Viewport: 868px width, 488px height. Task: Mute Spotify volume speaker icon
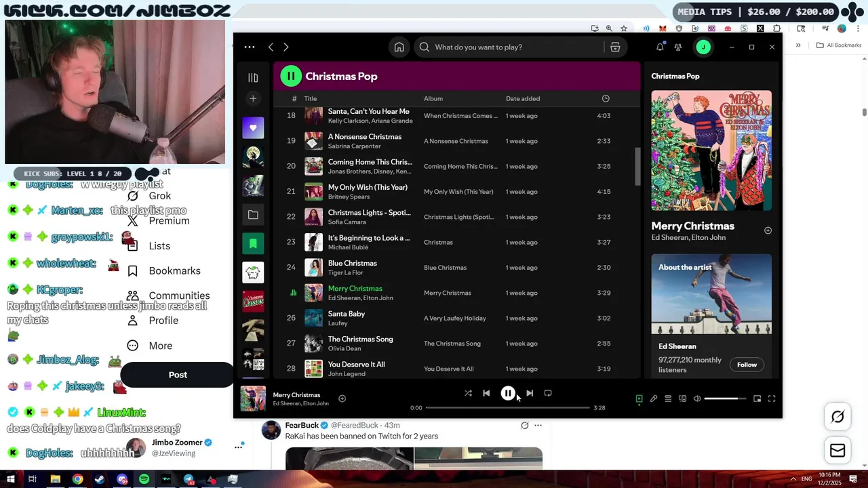[x=697, y=399]
